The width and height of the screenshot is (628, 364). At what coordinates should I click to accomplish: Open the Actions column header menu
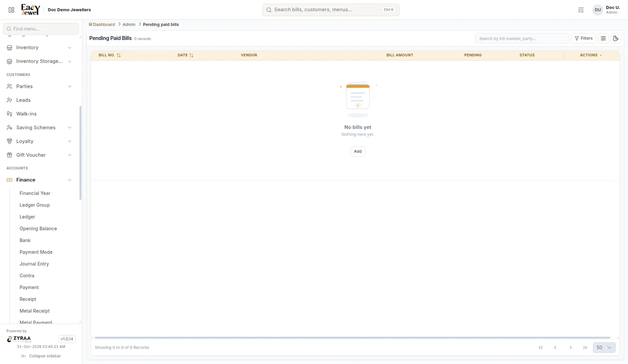point(601,55)
